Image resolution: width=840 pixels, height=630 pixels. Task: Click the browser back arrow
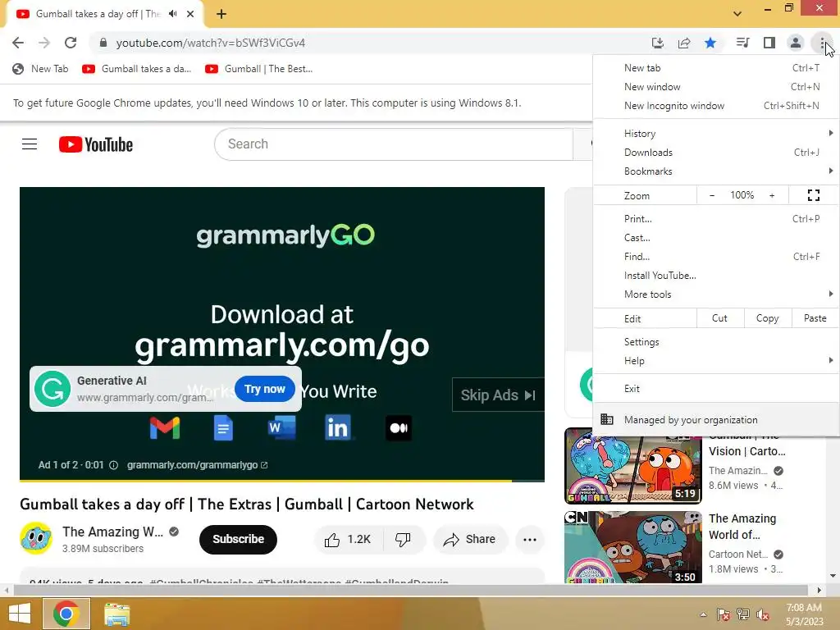click(18, 43)
